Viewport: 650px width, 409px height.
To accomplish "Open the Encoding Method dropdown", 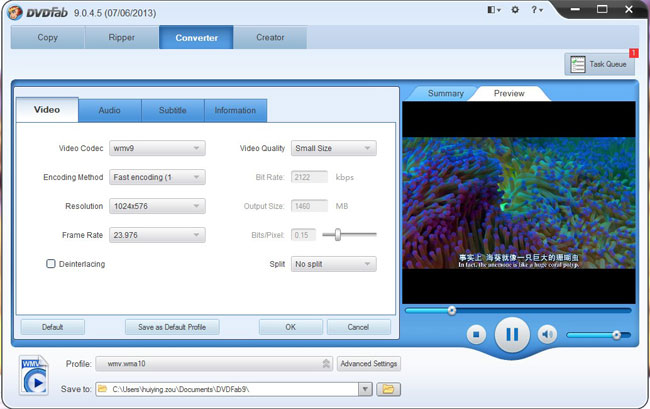I will pyautogui.click(x=157, y=177).
